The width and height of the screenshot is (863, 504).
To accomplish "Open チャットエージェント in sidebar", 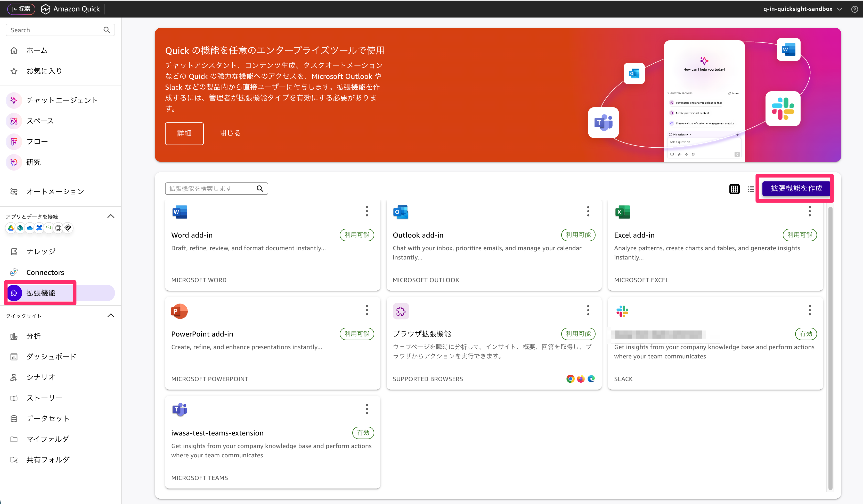I will click(x=61, y=100).
